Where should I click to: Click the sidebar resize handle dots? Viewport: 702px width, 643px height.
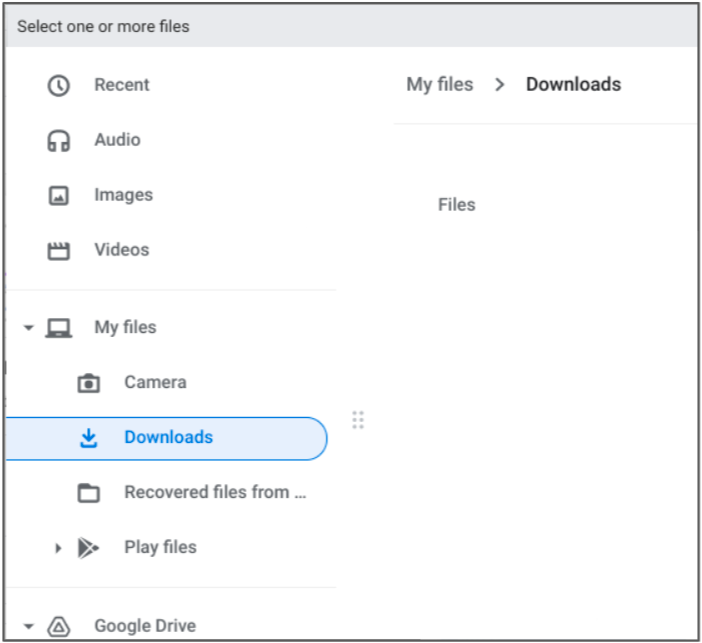click(358, 420)
